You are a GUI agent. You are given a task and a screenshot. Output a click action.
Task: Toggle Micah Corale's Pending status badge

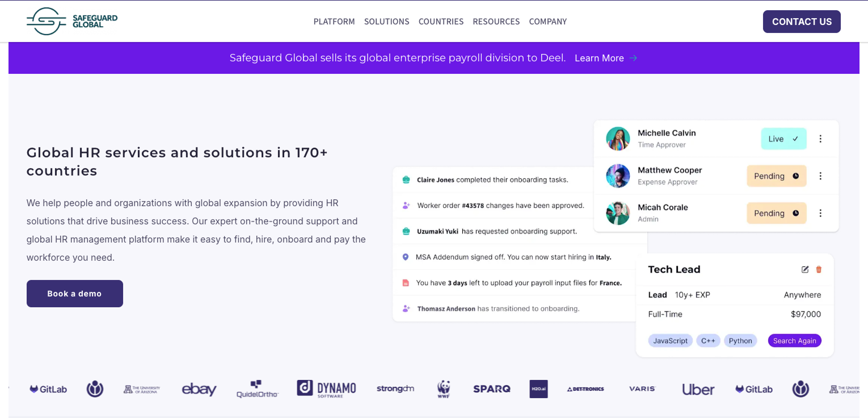(x=776, y=213)
